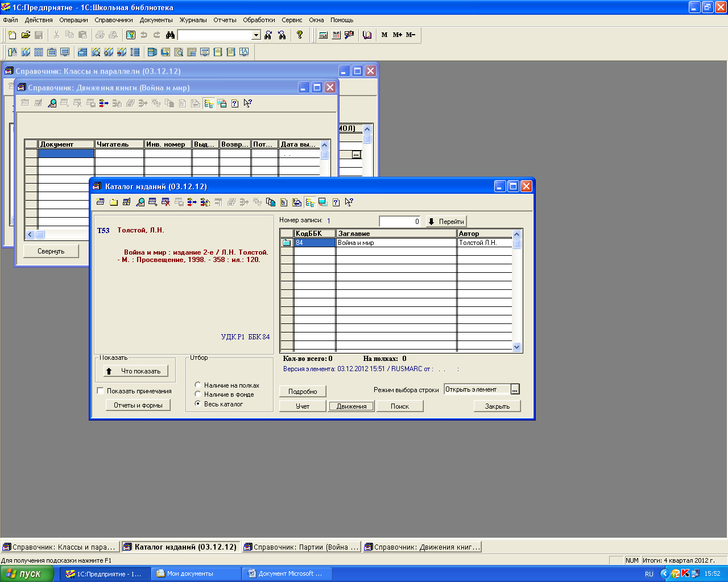728x582 pixels.
Task: Click copy-row icon with plus in catalog toolbar
Action: [153, 202]
